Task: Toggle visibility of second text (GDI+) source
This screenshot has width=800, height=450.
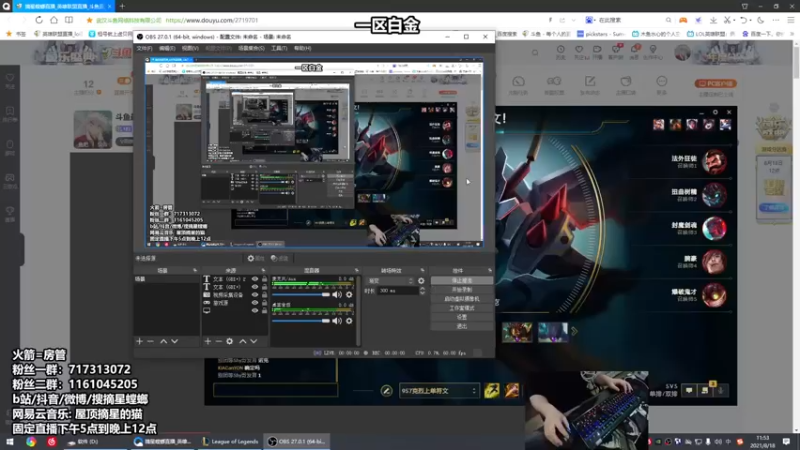Action: coord(255,287)
